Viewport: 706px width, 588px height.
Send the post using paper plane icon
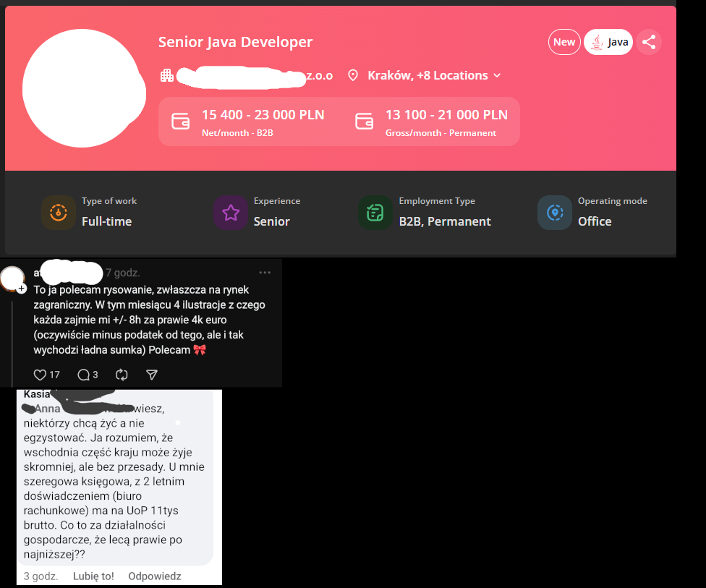click(x=152, y=375)
